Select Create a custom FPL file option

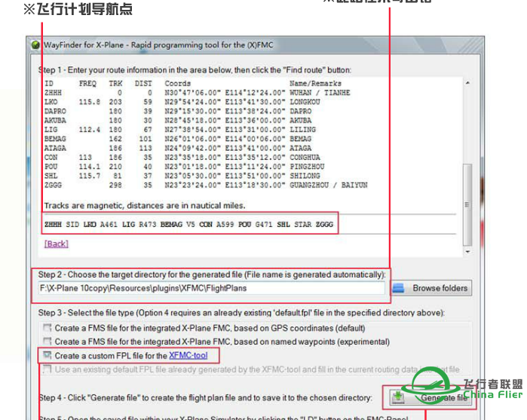pyautogui.click(x=47, y=355)
